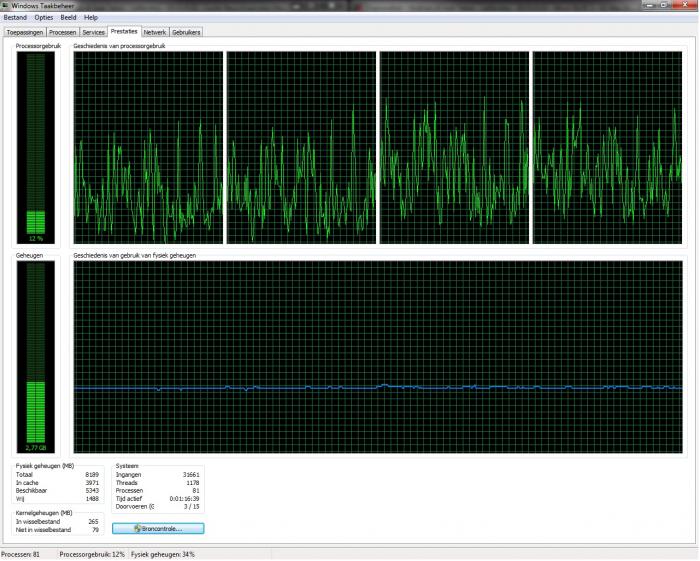
Task: Open the Opties menu
Action: pos(44,17)
